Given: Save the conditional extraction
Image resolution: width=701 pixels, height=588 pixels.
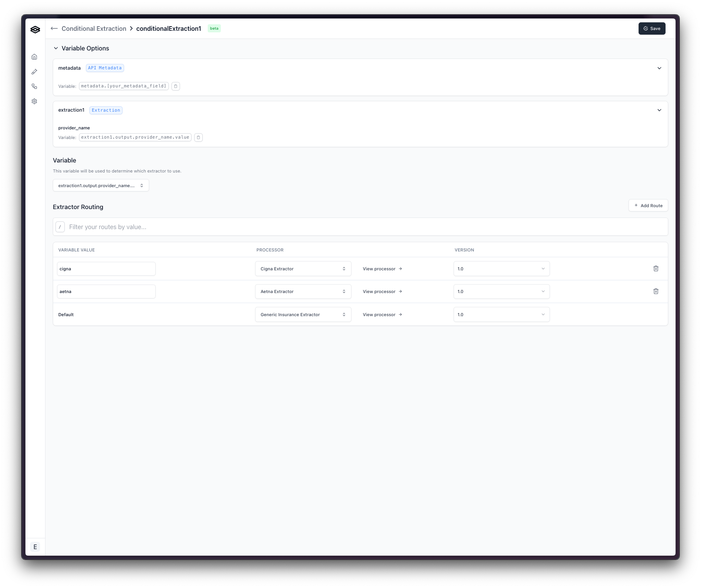Looking at the screenshot, I should 652,28.
